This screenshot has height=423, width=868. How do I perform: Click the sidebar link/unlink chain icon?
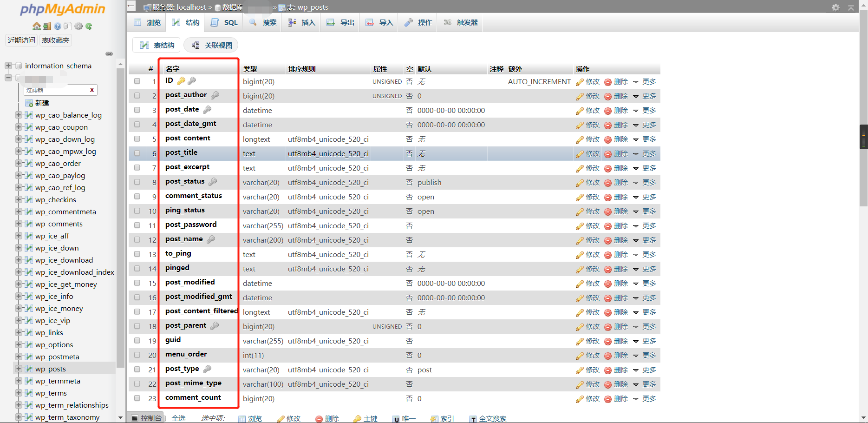point(109,54)
